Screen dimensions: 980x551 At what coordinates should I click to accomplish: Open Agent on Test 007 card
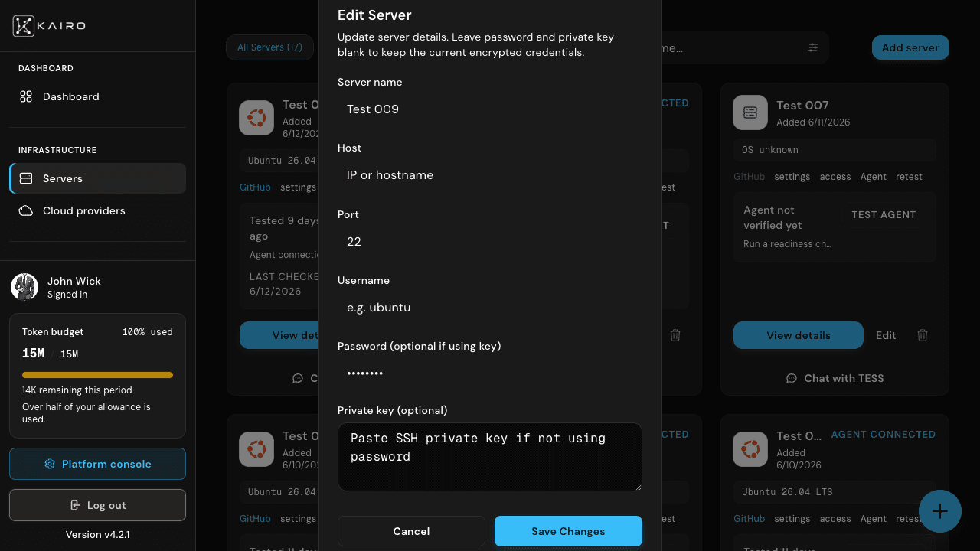873,177
